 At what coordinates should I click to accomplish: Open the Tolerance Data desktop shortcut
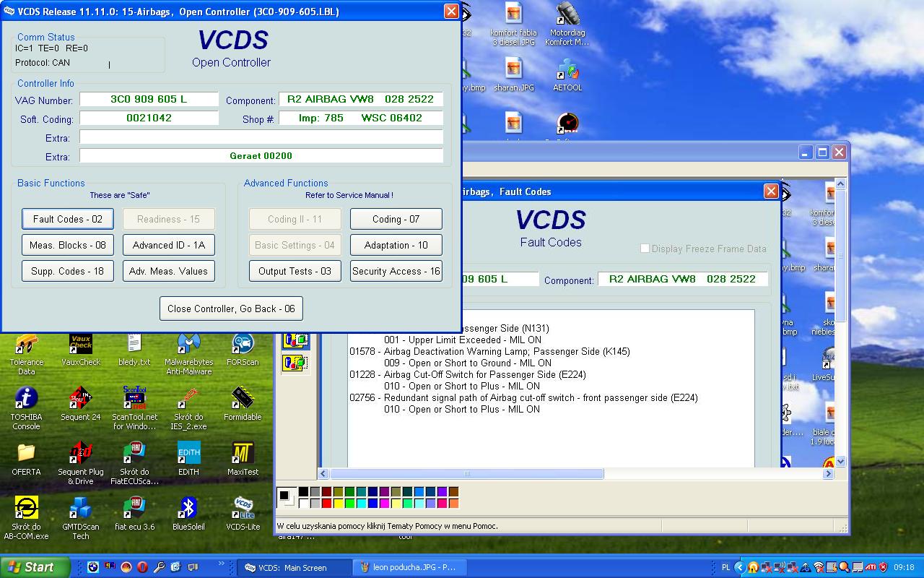[x=27, y=354]
